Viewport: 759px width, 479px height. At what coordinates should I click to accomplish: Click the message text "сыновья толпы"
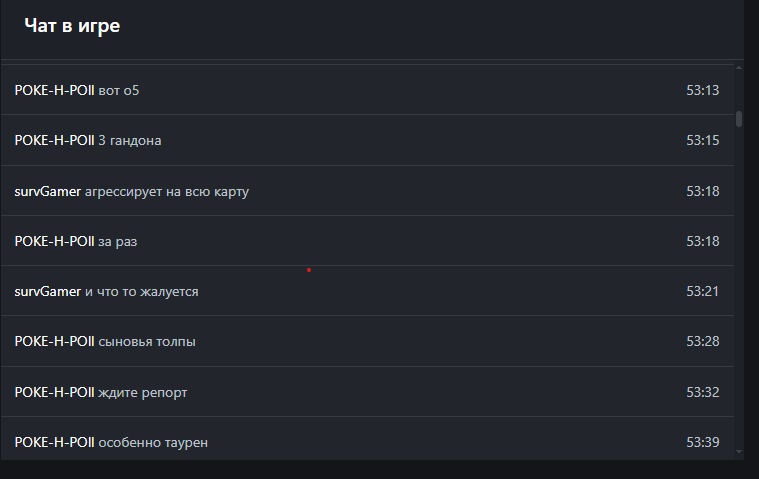coord(147,342)
